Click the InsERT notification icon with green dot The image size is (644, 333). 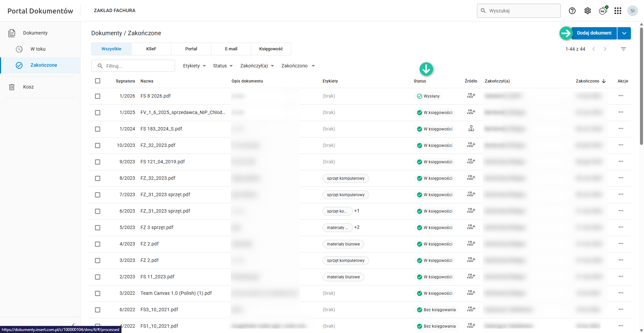pyautogui.click(x=603, y=11)
